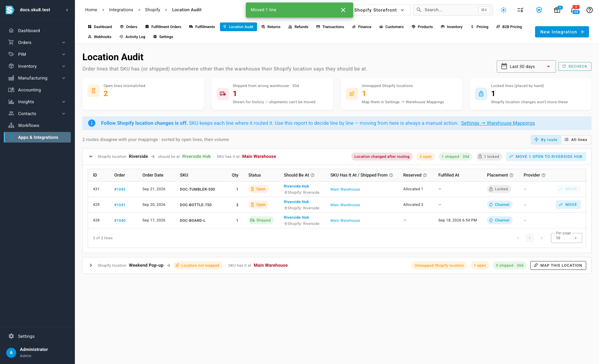Click MOVE for order #1041

(568, 205)
